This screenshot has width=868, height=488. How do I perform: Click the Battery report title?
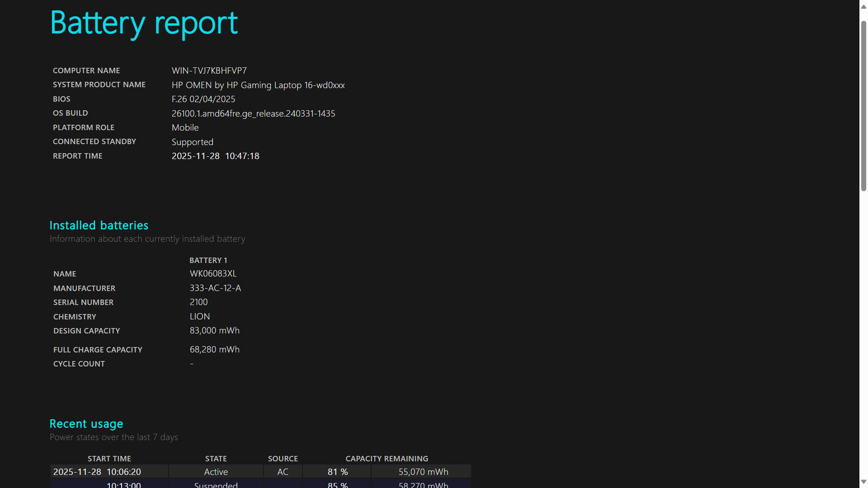(144, 23)
